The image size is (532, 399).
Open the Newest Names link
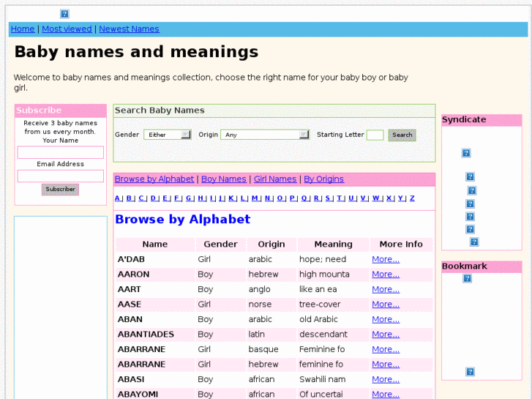(x=129, y=29)
